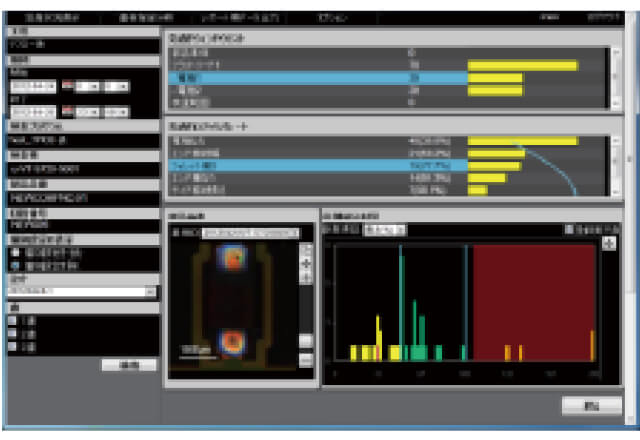The image size is (640, 440).
Task: Select the row with the longest yellow bar in upper list
Action: (x=389, y=65)
